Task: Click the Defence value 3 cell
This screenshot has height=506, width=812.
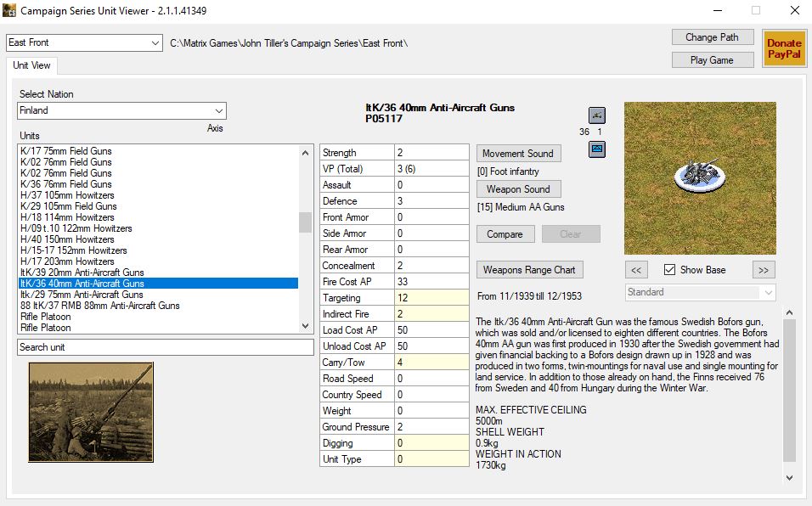Action: click(431, 200)
